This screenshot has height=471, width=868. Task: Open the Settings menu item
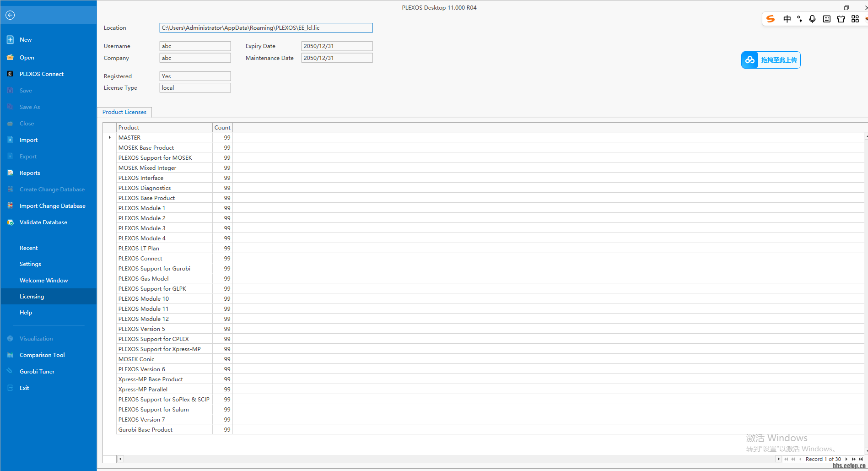pos(30,264)
